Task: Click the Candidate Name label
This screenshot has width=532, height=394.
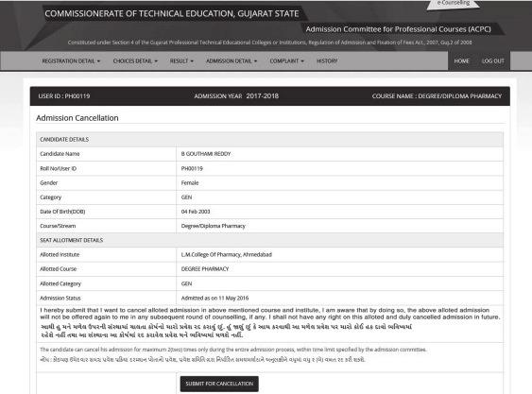Action: pos(60,154)
